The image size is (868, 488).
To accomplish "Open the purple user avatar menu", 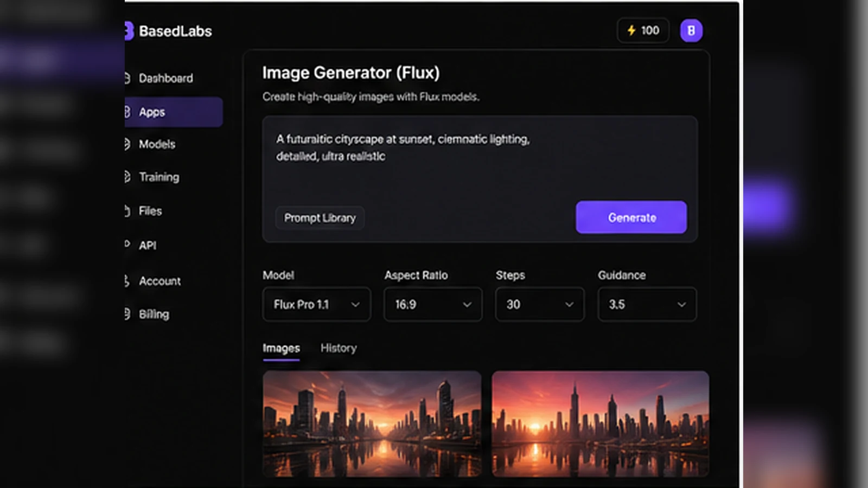I will click(691, 31).
